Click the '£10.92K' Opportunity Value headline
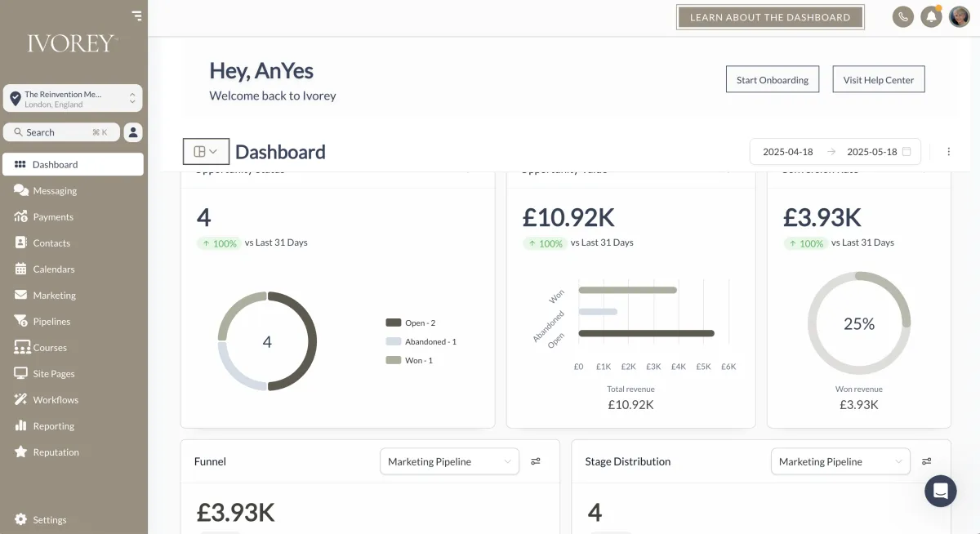Image resolution: width=980 pixels, height=534 pixels. click(x=568, y=217)
